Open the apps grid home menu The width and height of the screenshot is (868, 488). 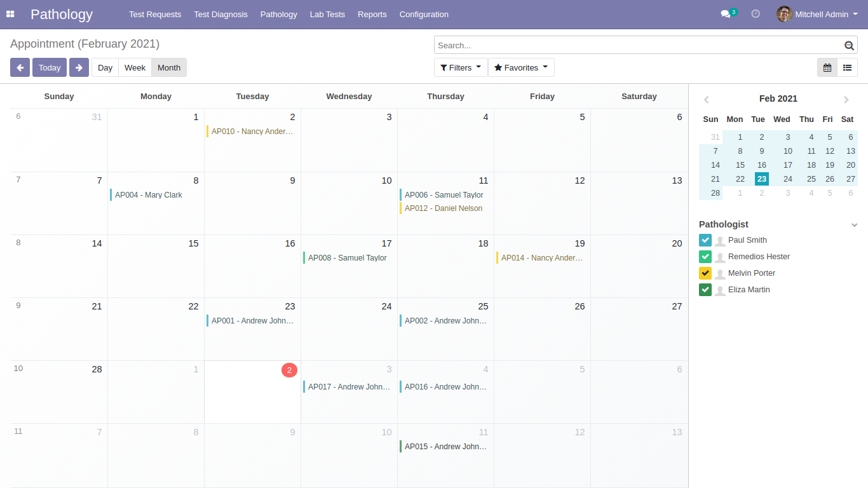(10, 14)
